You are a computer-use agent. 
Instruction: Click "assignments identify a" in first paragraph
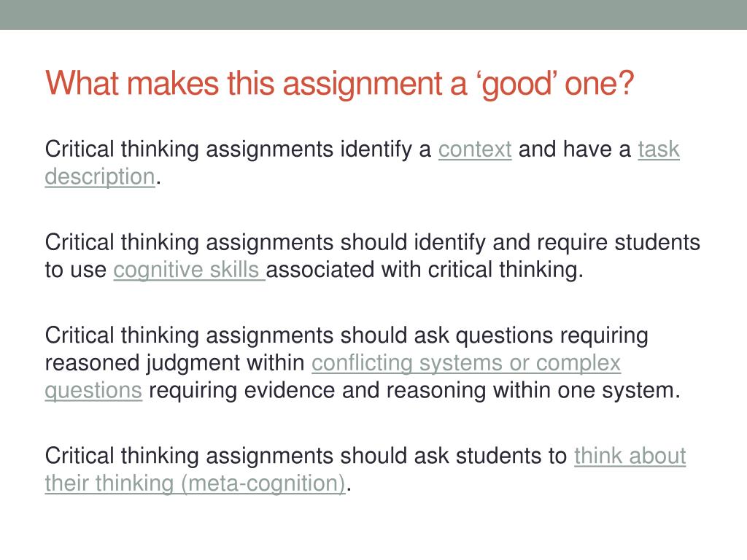tap(318, 149)
